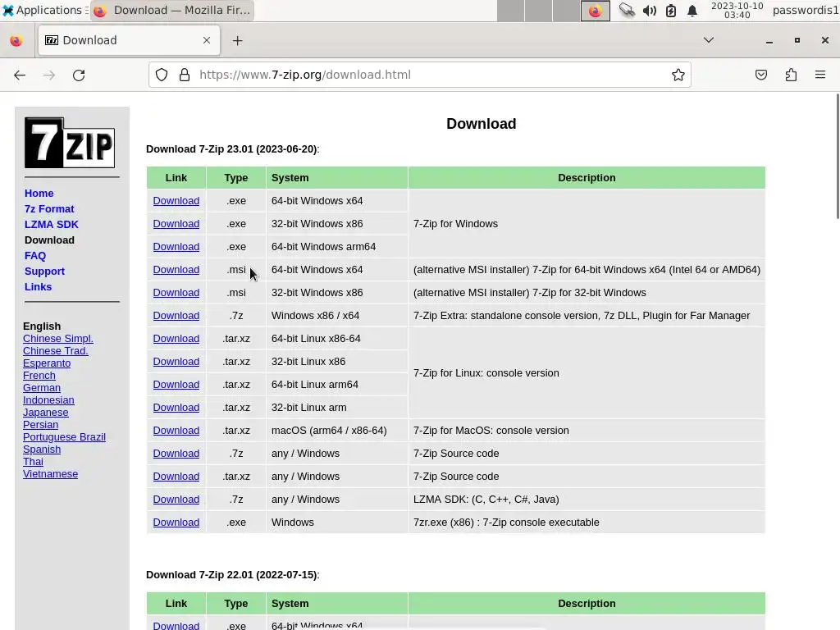This screenshot has height=630, width=840.
Task: Open the notification bell in the system tray
Action: click(x=692, y=11)
